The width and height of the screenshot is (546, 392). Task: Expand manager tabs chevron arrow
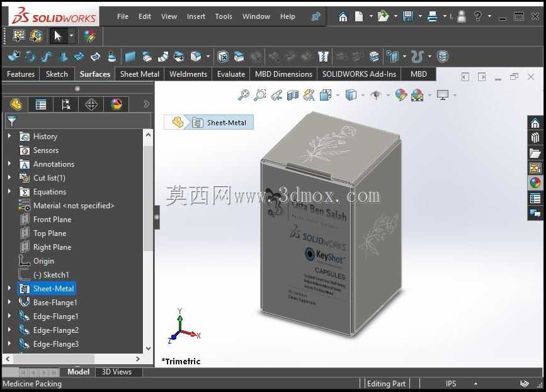[146, 104]
